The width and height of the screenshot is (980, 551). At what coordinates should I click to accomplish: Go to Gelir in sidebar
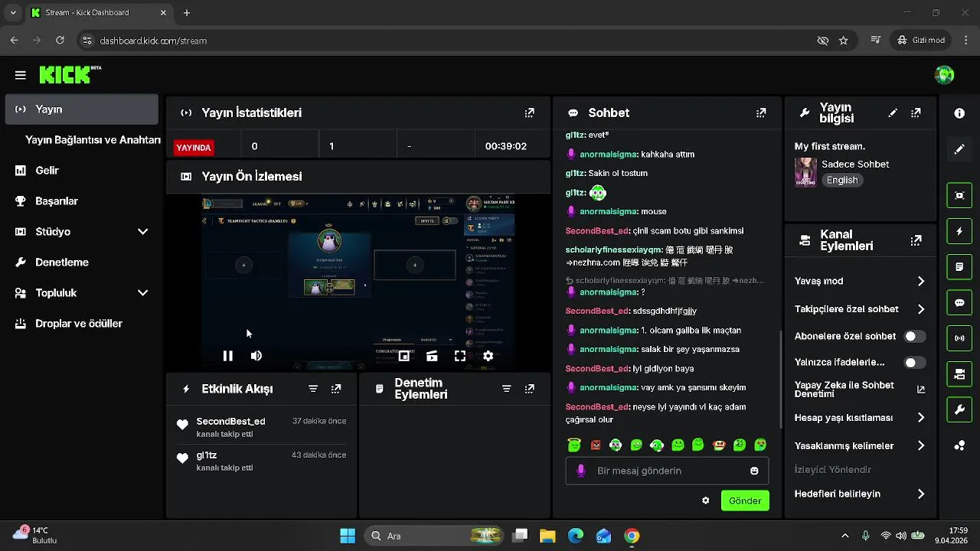click(x=81, y=170)
